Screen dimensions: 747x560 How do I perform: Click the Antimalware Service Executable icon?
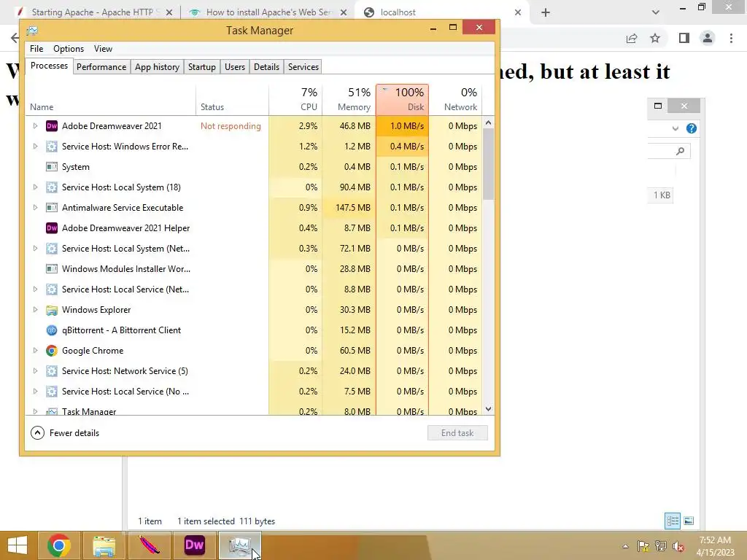click(52, 208)
